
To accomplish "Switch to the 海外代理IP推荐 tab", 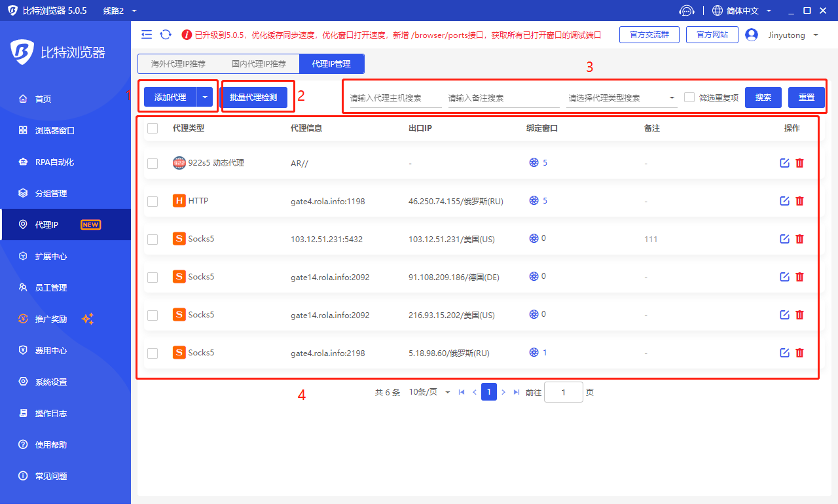I will point(180,64).
